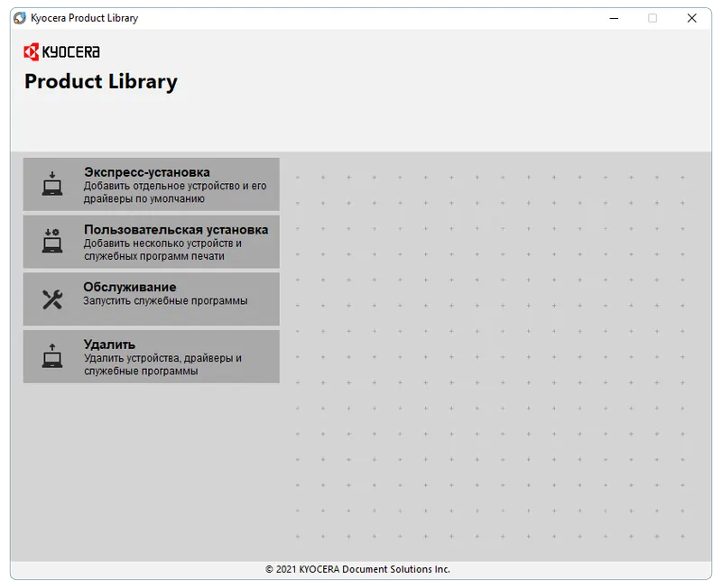Open Пользовательская установка option
The image size is (722, 588).
[151, 242]
